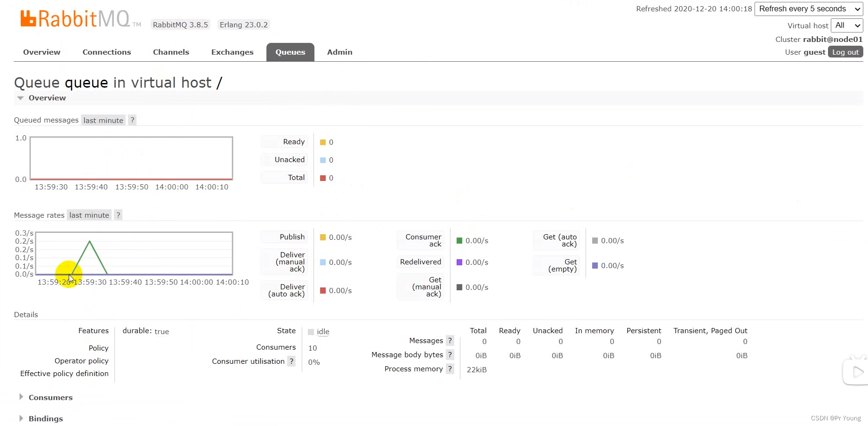Open the Admin tab
This screenshot has height=426, width=868.
339,52
